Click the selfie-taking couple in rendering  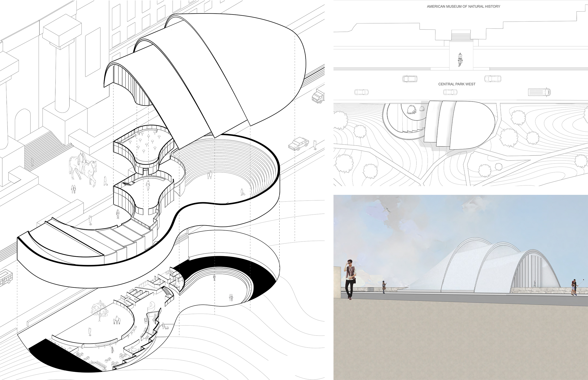coord(574,287)
